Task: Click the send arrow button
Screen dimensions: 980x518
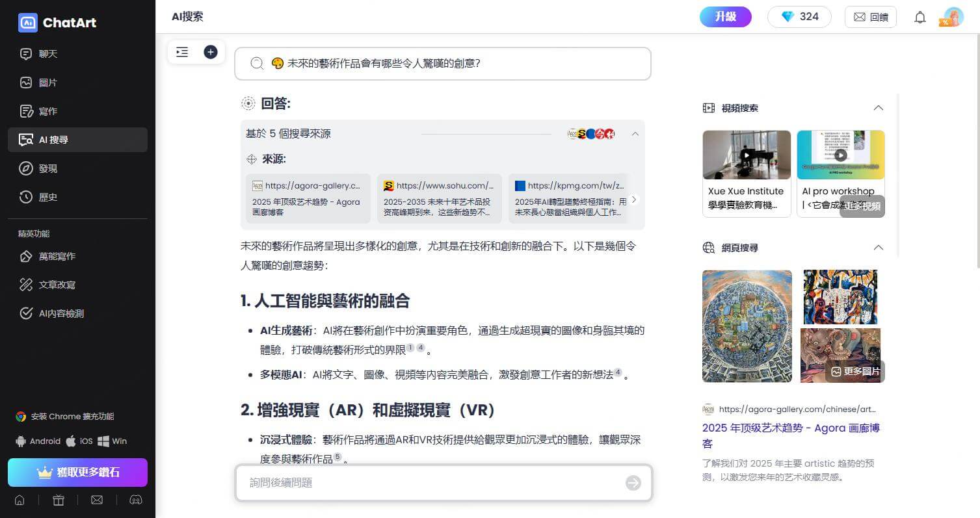Action: pyautogui.click(x=633, y=483)
